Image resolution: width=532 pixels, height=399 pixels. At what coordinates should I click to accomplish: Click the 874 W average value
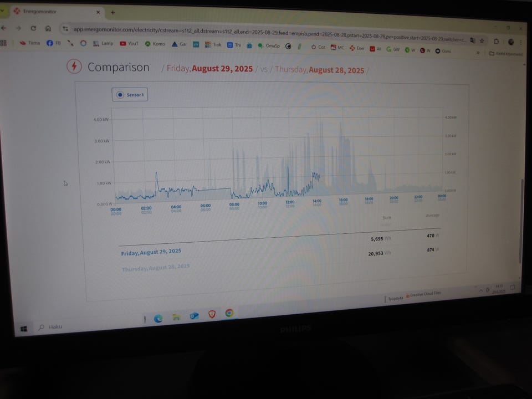tap(433, 250)
